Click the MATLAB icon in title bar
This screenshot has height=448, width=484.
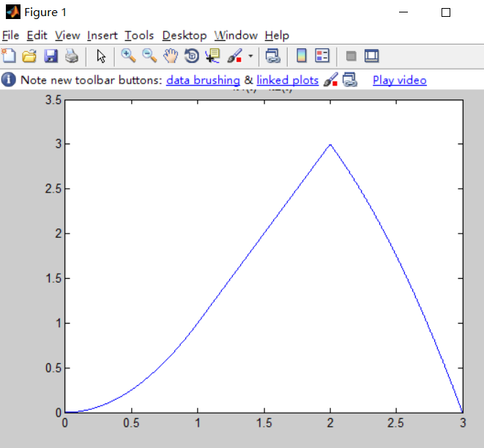(13, 12)
